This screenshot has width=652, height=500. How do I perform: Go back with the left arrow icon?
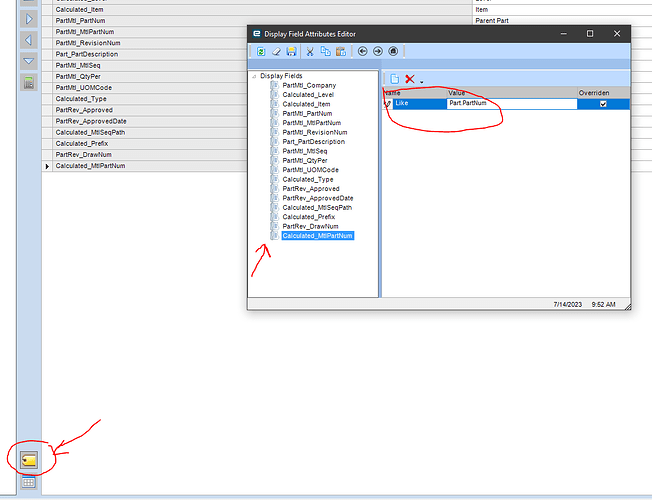363,51
